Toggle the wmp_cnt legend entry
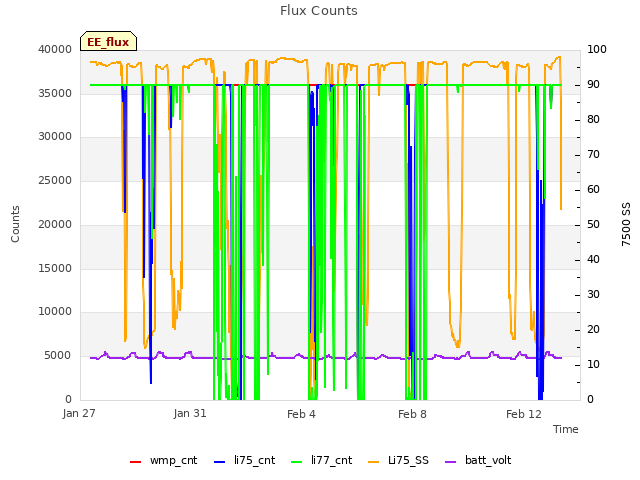 (x=164, y=460)
